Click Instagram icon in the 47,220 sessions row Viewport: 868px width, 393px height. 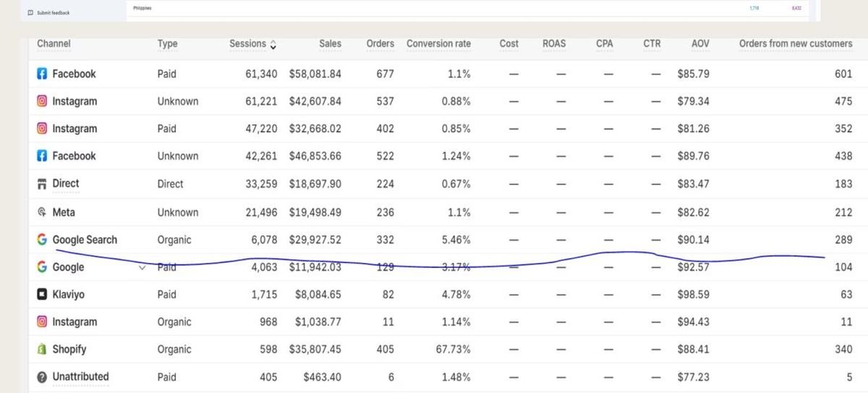click(x=42, y=129)
